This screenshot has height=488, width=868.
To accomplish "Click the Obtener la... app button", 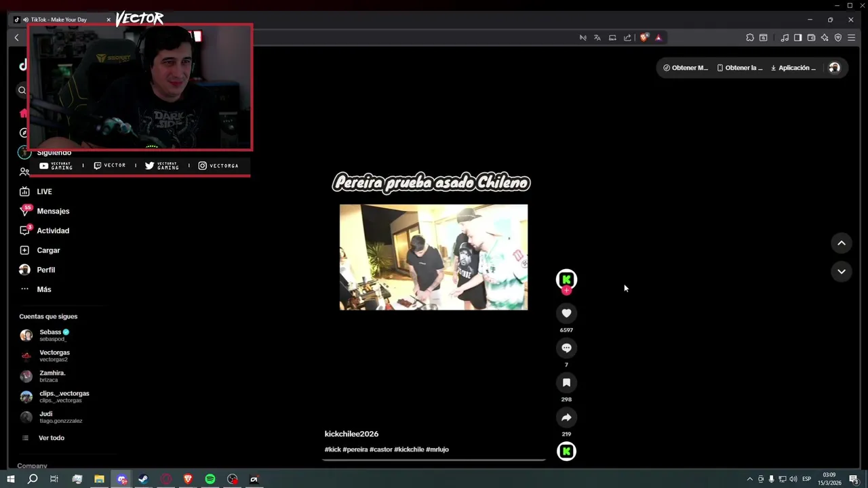I will pos(740,68).
